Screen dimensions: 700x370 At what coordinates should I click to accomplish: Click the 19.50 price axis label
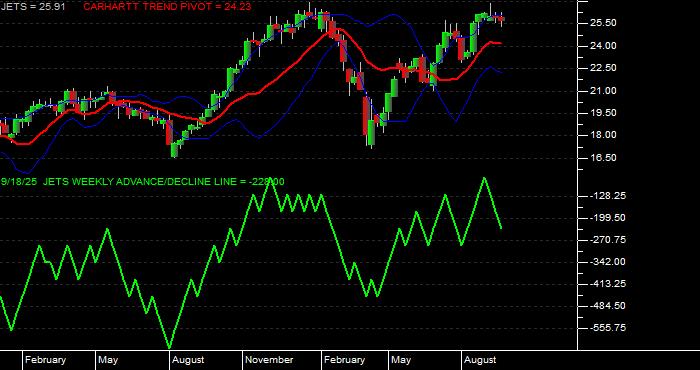click(603, 113)
